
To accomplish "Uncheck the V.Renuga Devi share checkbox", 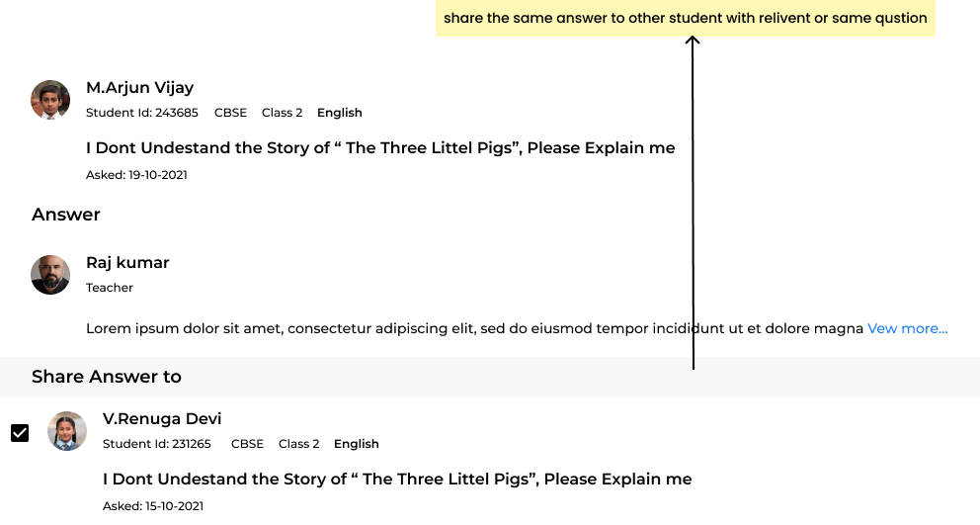I will pyautogui.click(x=20, y=433).
